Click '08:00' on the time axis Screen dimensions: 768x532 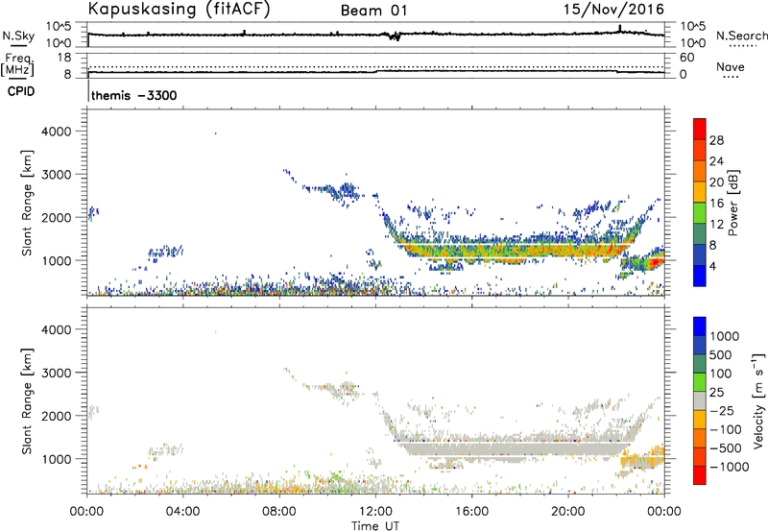(x=279, y=512)
